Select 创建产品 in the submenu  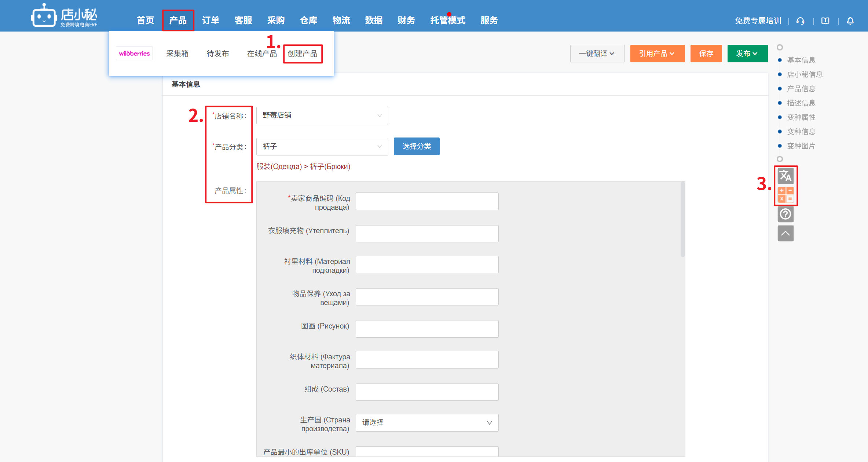[303, 54]
